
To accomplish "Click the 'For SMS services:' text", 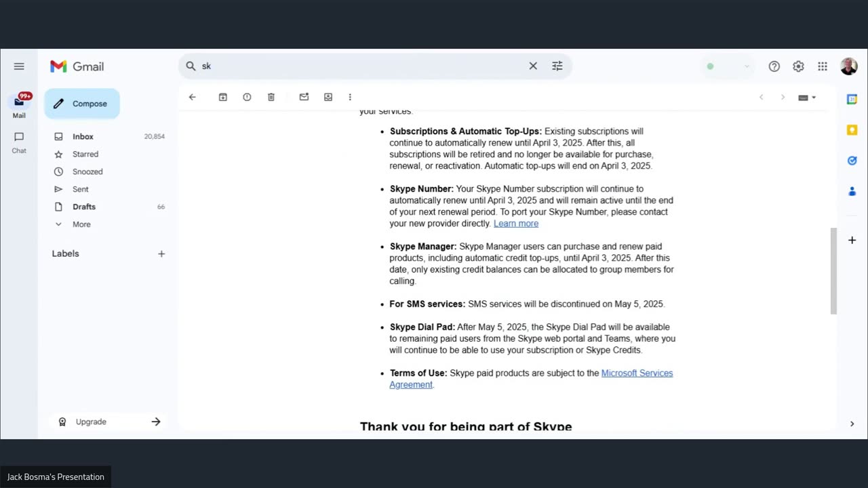I will (x=428, y=304).
